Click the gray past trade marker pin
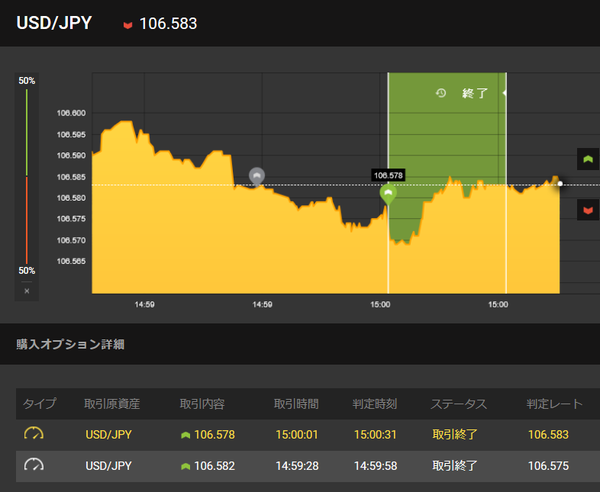The height and width of the screenshot is (492, 600). click(x=257, y=176)
